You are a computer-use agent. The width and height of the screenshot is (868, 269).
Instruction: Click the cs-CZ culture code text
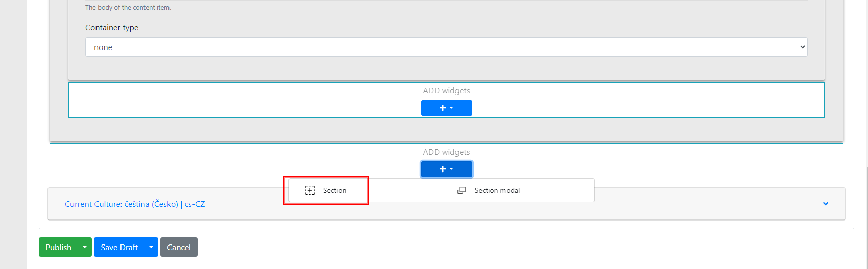(x=195, y=204)
